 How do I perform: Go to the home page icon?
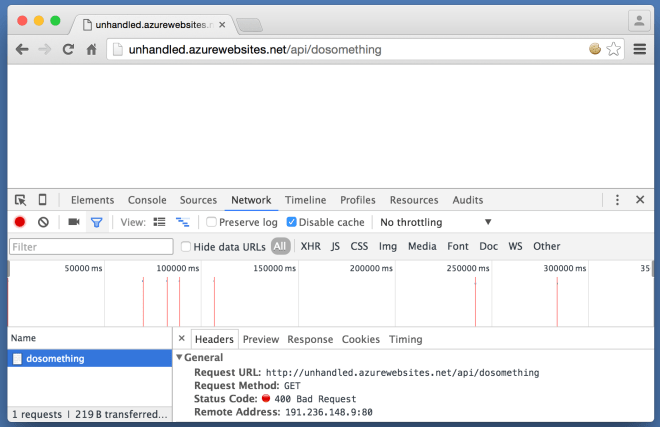(91, 50)
